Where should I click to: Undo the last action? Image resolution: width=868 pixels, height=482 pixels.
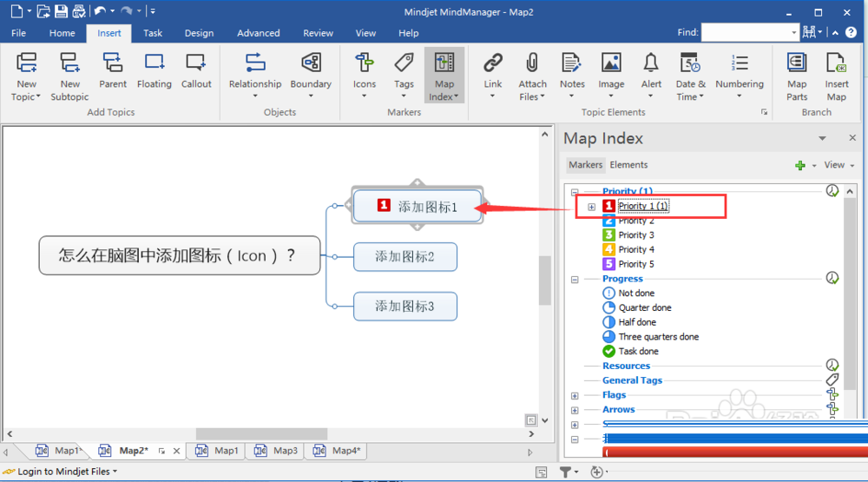tap(100, 11)
